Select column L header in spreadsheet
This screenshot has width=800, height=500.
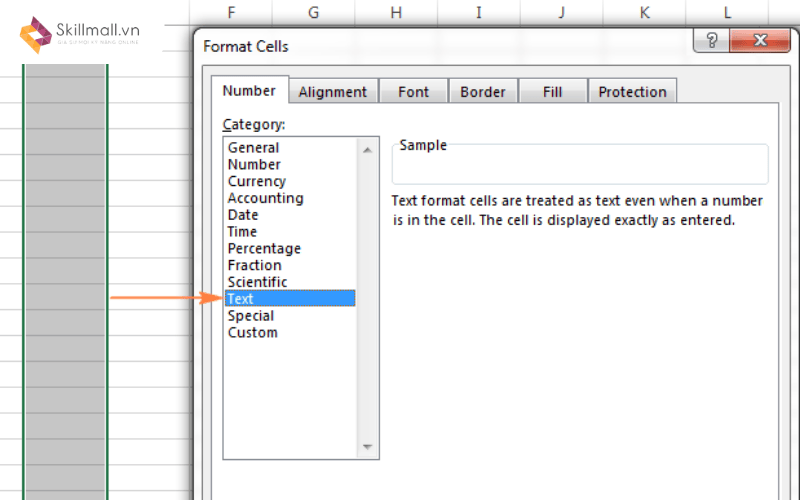(x=727, y=12)
